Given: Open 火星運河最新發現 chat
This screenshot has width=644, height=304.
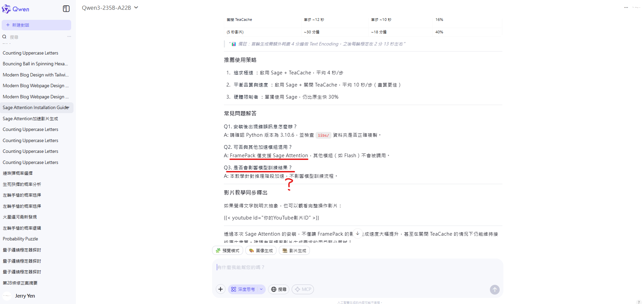Looking at the screenshot, I should coord(20,217).
